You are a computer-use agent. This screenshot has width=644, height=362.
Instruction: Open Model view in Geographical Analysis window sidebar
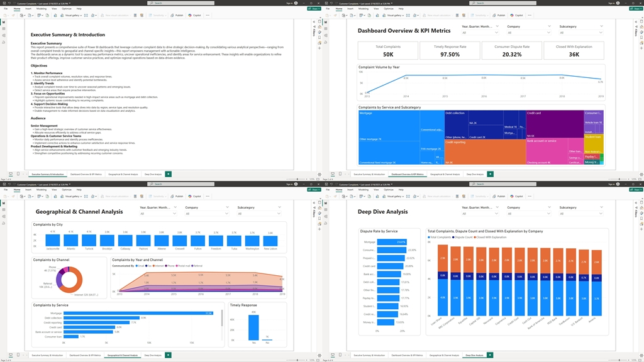(4, 216)
